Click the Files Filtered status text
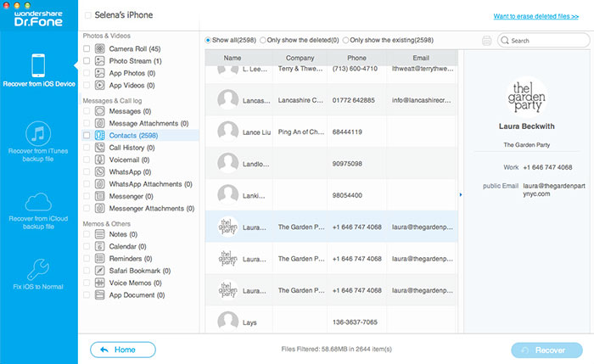This screenshot has width=594, height=364. (336, 349)
